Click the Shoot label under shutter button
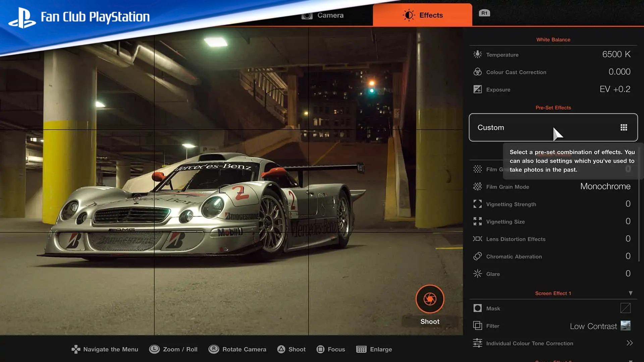644x362 pixels. click(x=430, y=321)
